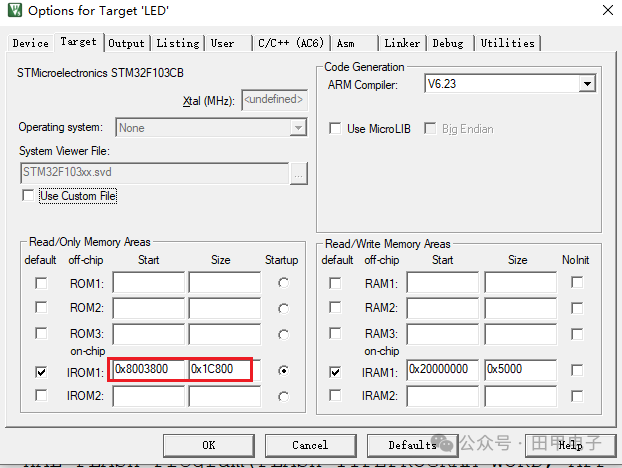The height and width of the screenshot is (468, 622).
Task: Click the ROM2 Start address field
Action: tap(149, 308)
